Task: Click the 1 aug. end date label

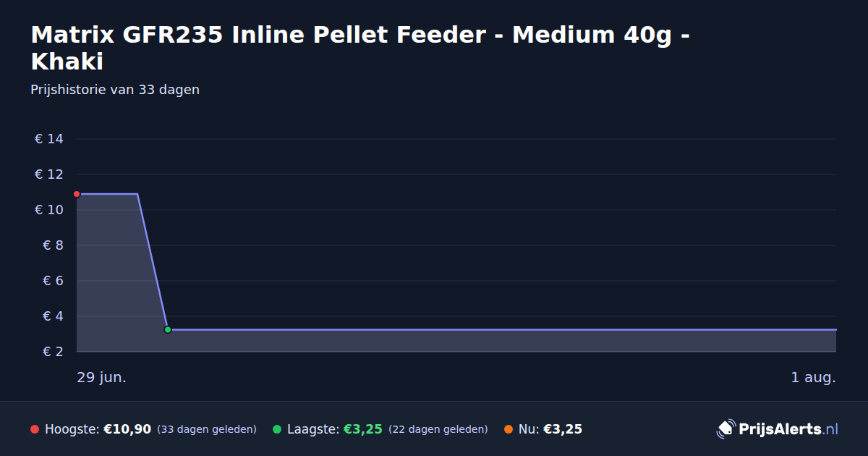Action: (x=813, y=378)
